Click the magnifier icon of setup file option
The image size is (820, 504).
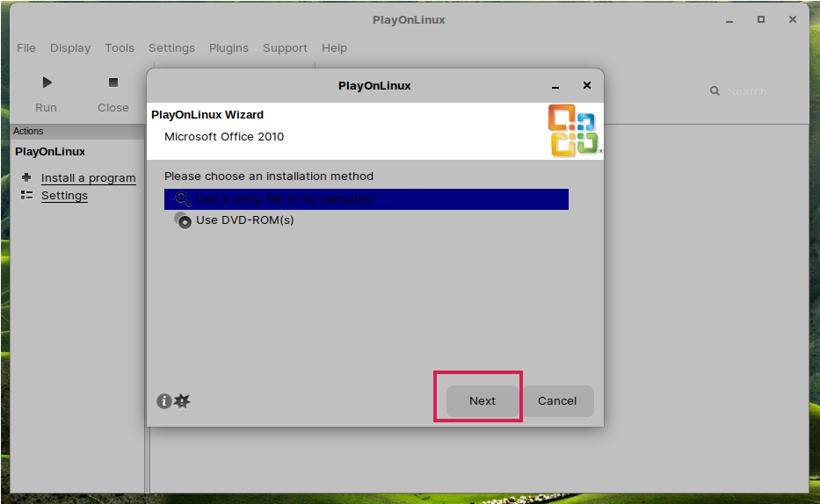pyautogui.click(x=183, y=199)
